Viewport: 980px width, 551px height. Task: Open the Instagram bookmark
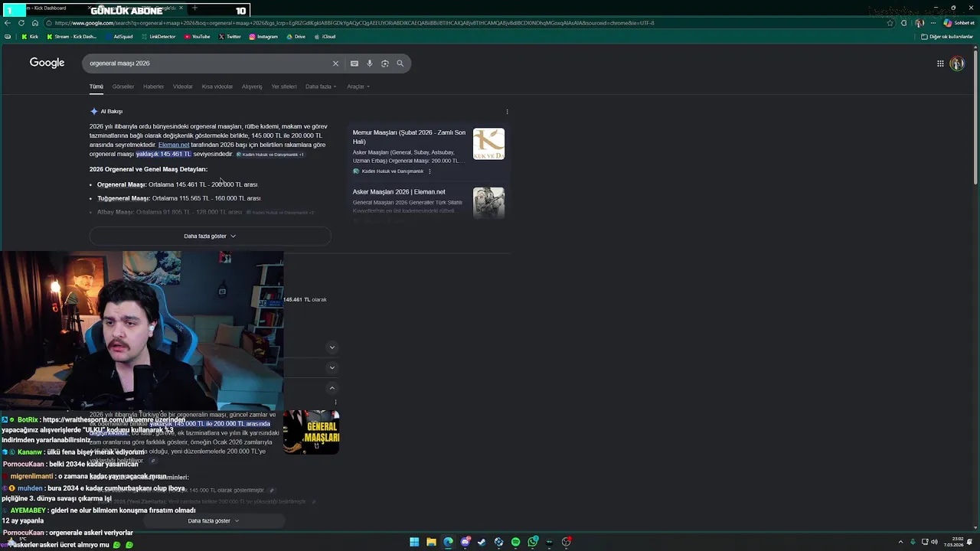point(263,36)
